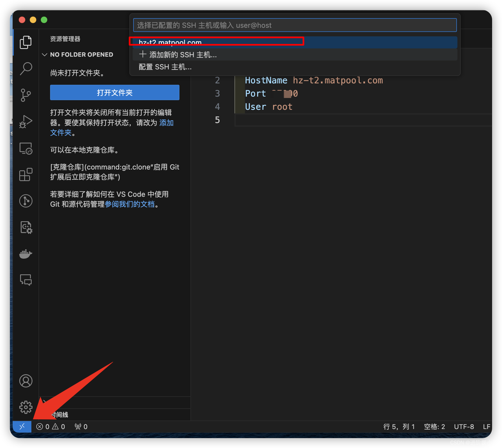Open the Docker view icon

pyautogui.click(x=26, y=254)
